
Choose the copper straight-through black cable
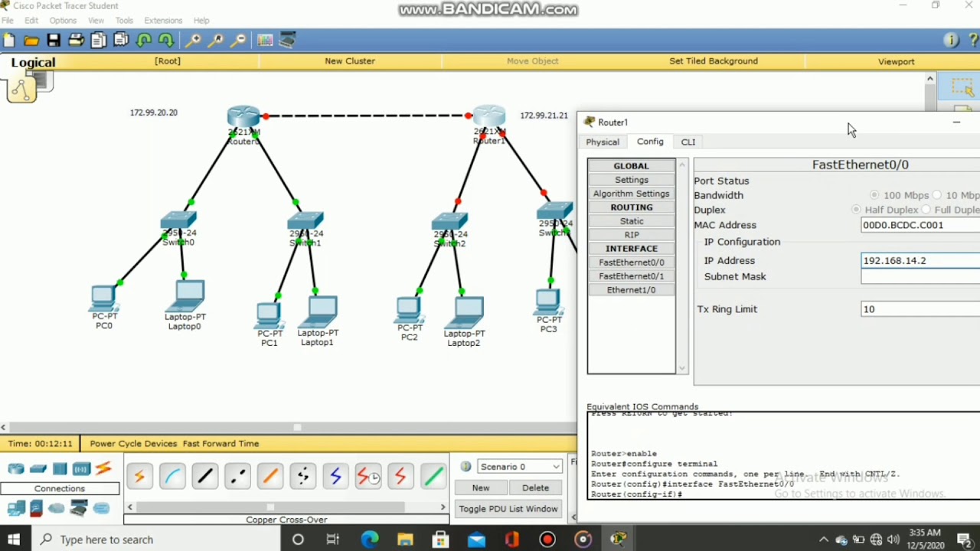204,477
